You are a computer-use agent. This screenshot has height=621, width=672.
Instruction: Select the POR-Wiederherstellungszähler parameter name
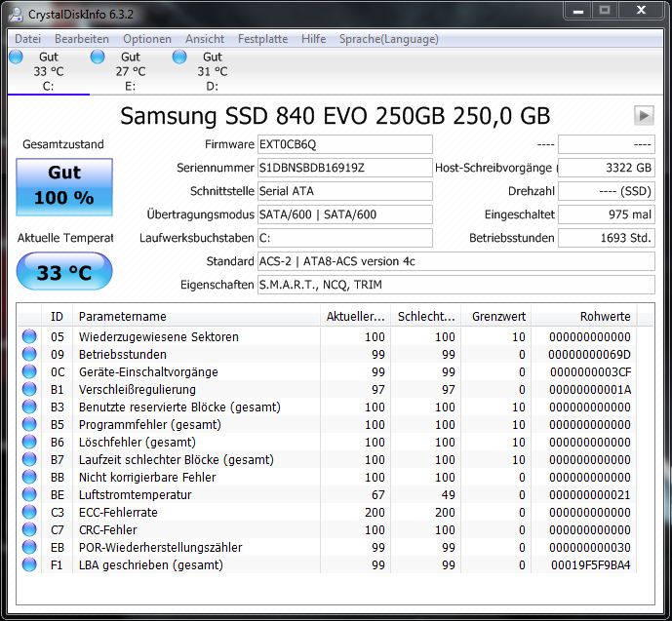point(161,548)
